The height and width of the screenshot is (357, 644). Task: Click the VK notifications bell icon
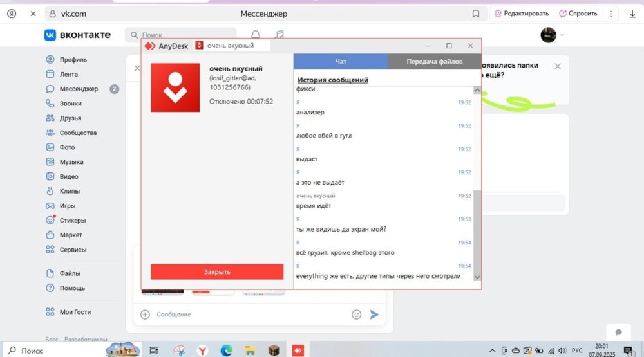click(256, 35)
